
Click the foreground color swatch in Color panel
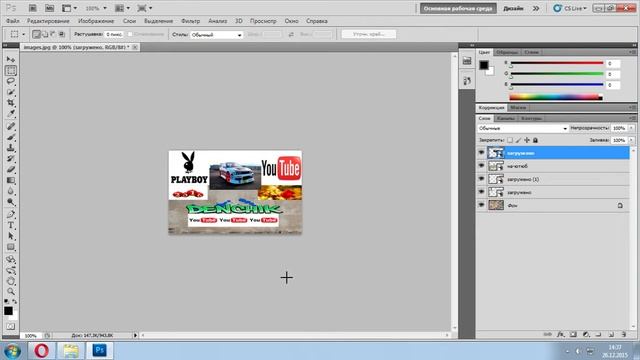point(484,65)
